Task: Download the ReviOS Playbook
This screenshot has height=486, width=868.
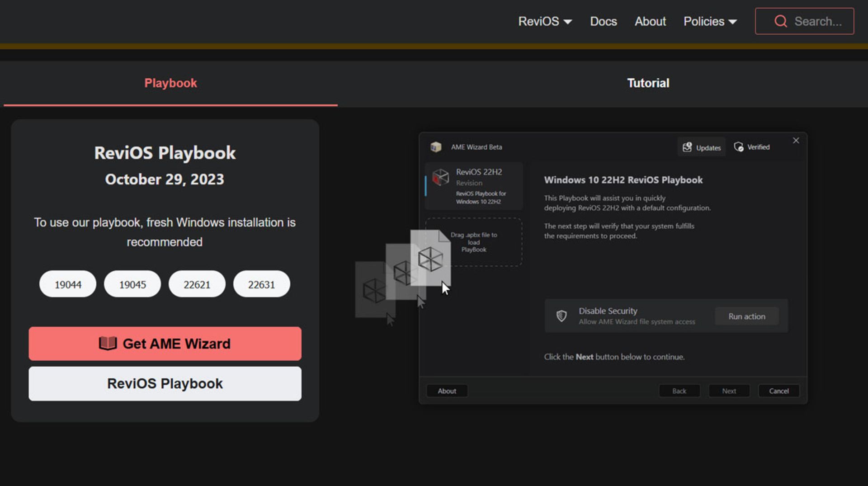Action: pyautogui.click(x=165, y=383)
